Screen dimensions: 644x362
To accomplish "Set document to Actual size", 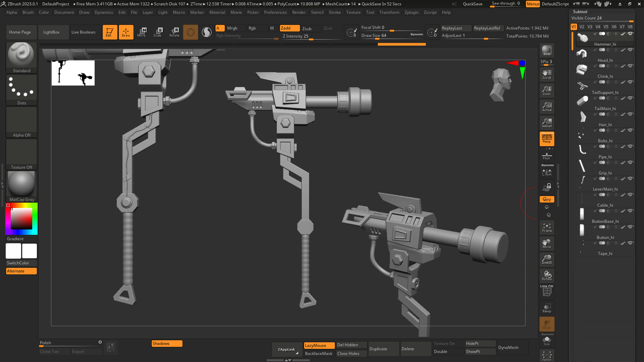I will point(547,107).
